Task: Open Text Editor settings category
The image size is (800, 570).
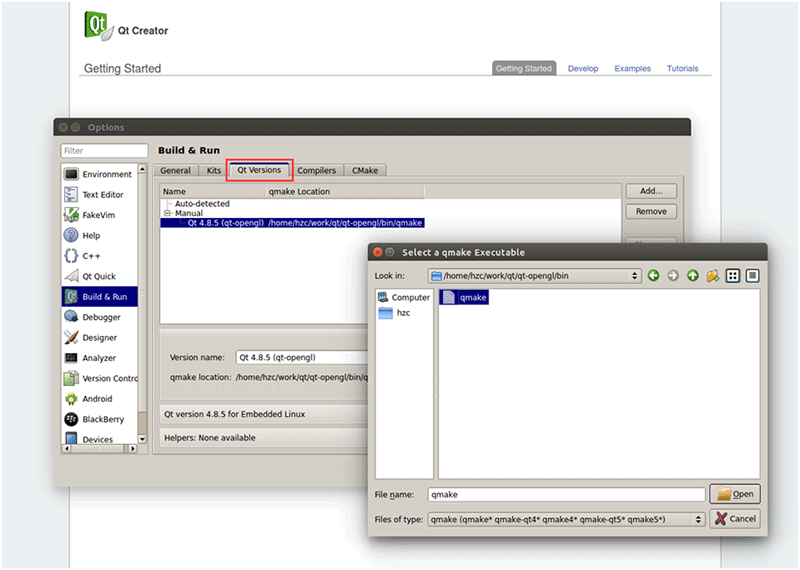Action: 99,194
